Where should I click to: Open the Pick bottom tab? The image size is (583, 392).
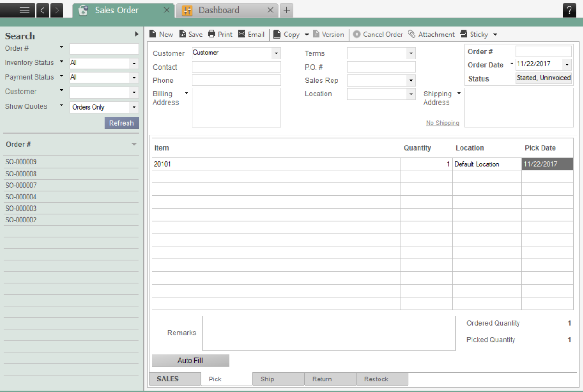click(227, 379)
